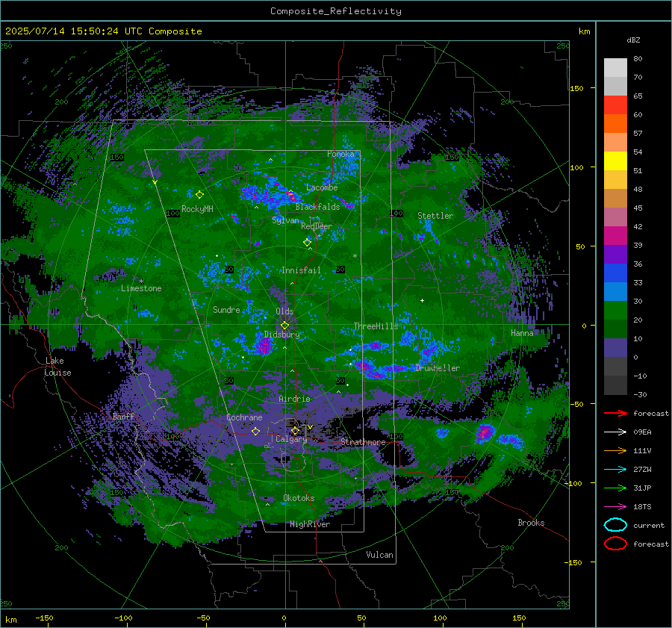
Task: Pick the cyan 27ZW arrow icon
Action: 615,470
